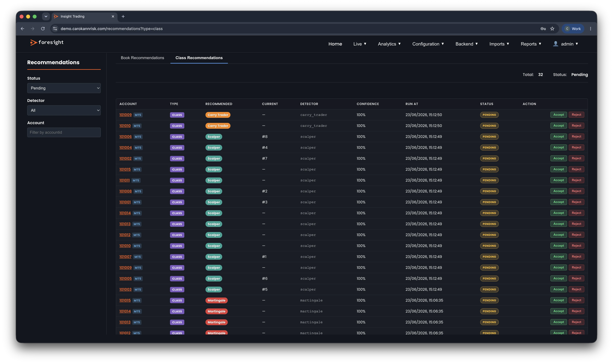Expand the Configuration menu
Image resolution: width=613 pixels, height=364 pixels.
point(428,44)
